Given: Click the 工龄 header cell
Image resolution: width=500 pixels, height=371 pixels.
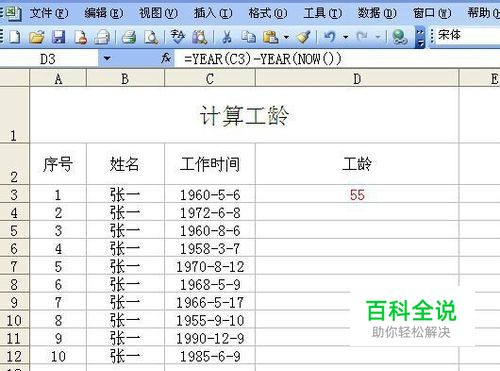Looking at the screenshot, I should (x=357, y=164).
